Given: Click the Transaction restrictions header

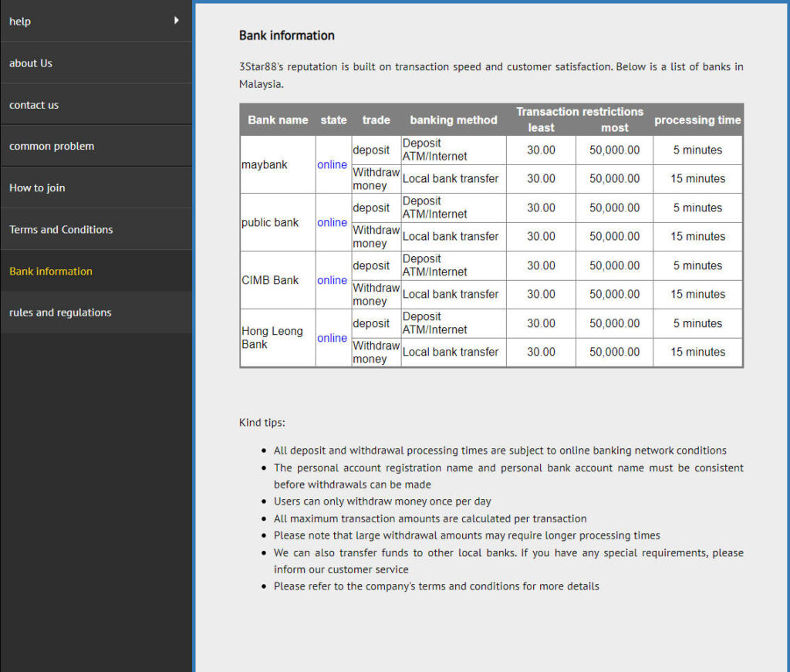Looking at the screenshot, I should coord(579,112).
